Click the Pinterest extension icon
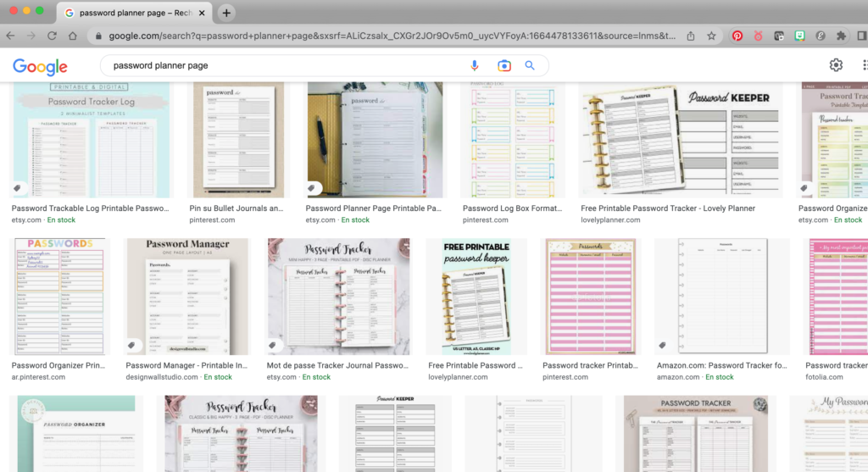868x472 pixels. (x=737, y=36)
